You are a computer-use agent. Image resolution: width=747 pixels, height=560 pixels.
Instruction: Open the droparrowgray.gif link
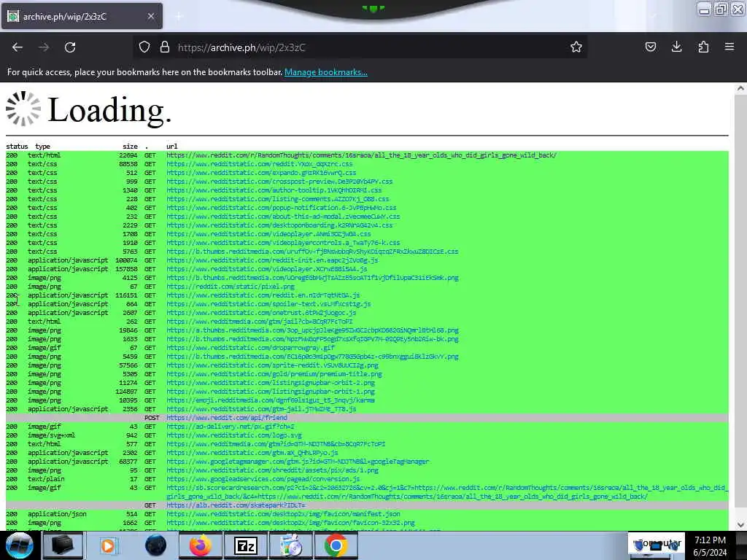click(250, 348)
